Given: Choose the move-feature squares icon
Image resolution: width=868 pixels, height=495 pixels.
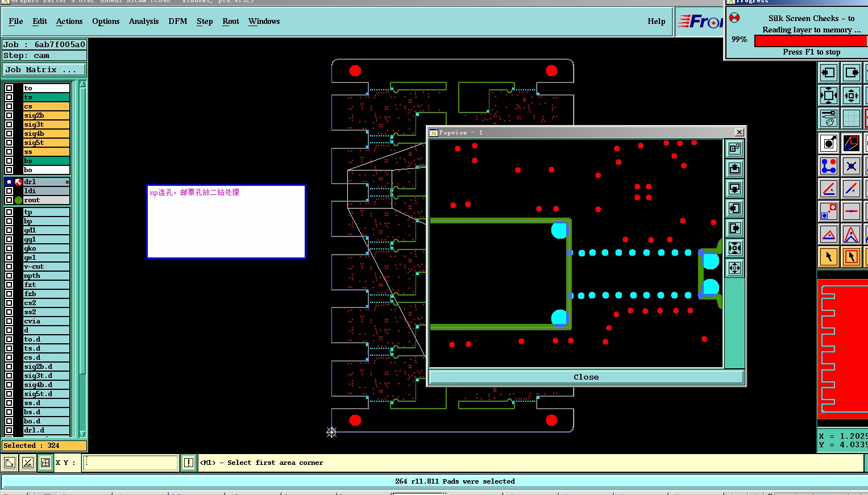Looking at the screenshot, I should [829, 211].
